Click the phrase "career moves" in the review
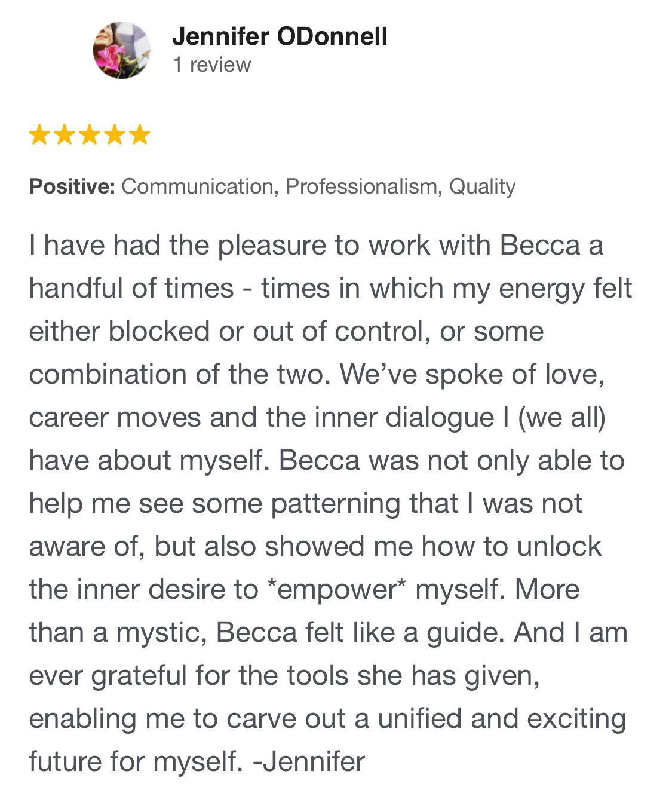Screen dimensions: 672x799 pos(115,417)
